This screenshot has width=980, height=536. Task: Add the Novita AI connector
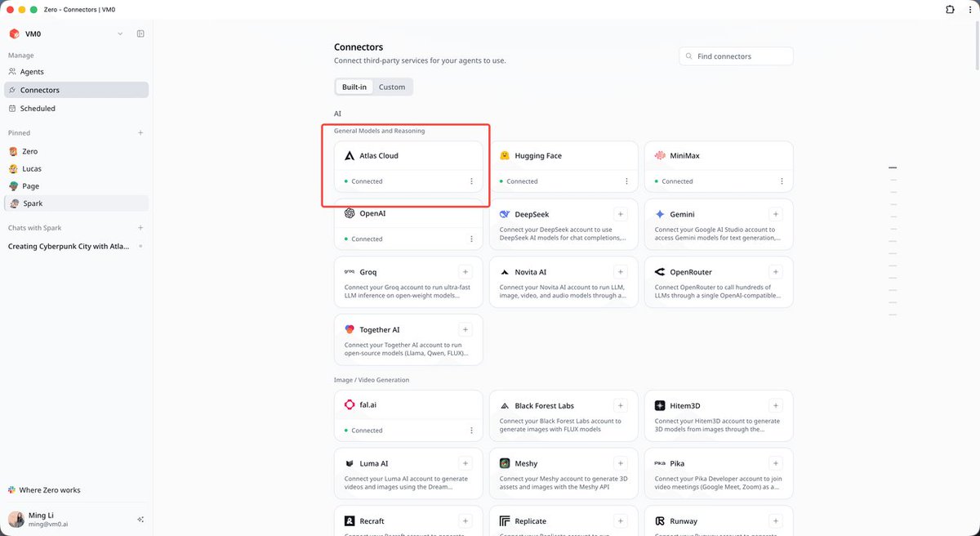pos(621,272)
